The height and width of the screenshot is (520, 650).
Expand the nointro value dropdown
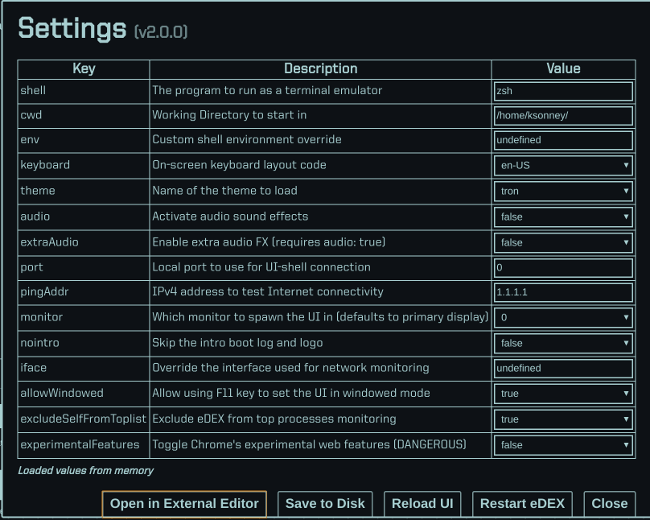click(x=563, y=343)
